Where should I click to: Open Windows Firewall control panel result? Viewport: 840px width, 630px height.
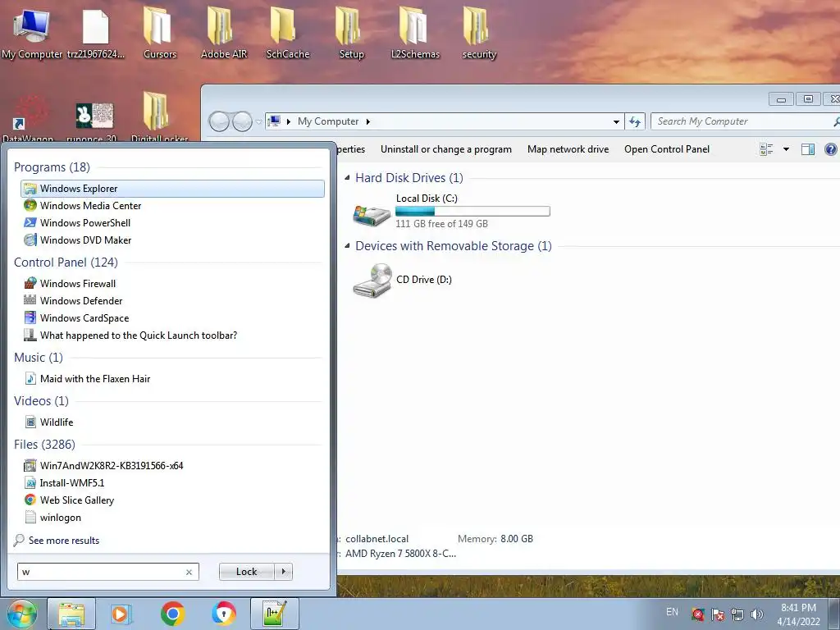coord(172,283)
